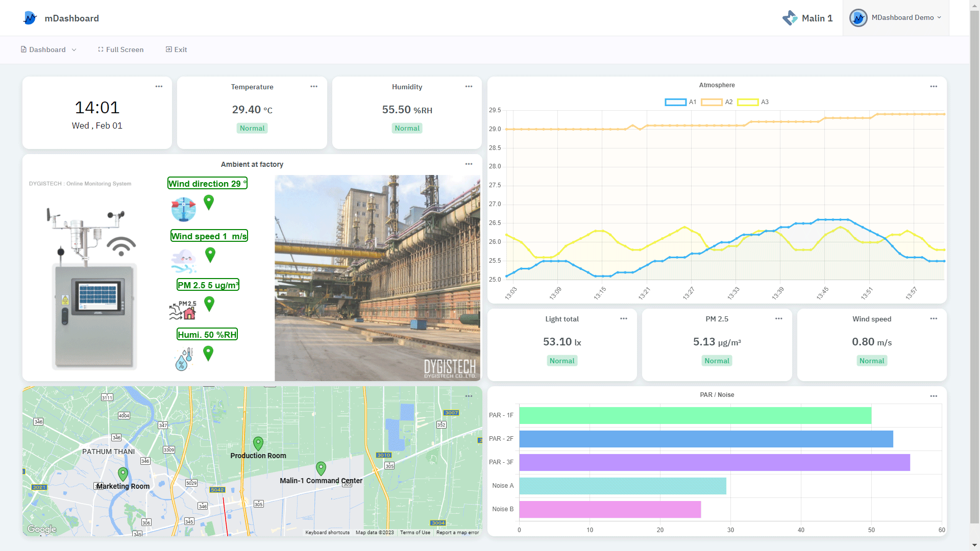Viewport: 980px width, 551px height.
Task: Click the Malin 1 logo icon
Action: point(790,18)
